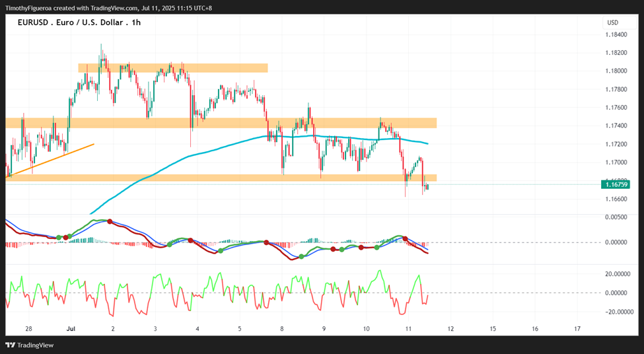The height and width of the screenshot is (354, 644).
Task: Click the EURUSD Euro / U.S. Dollar title
Action: pyautogui.click(x=79, y=22)
